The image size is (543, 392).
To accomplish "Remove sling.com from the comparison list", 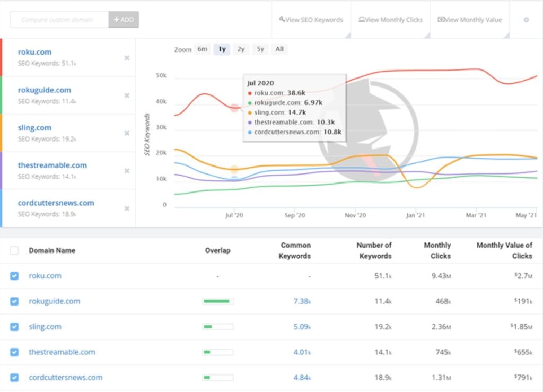I will tap(127, 133).
